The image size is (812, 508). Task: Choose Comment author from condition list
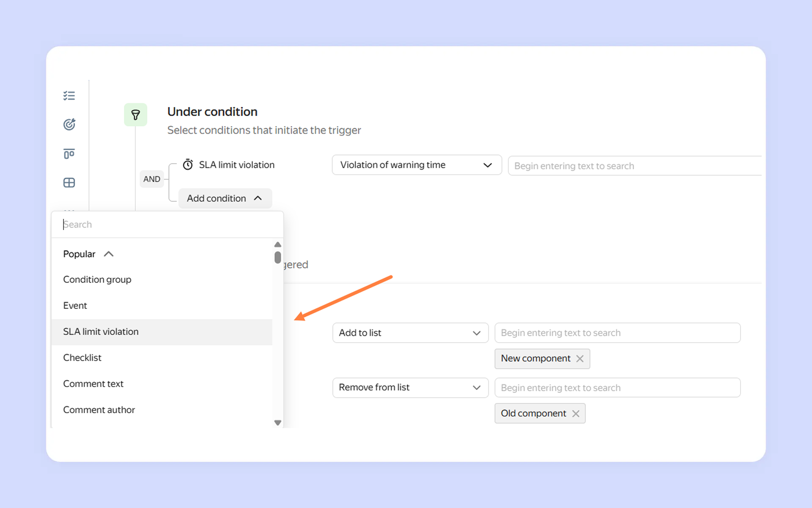point(99,409)
